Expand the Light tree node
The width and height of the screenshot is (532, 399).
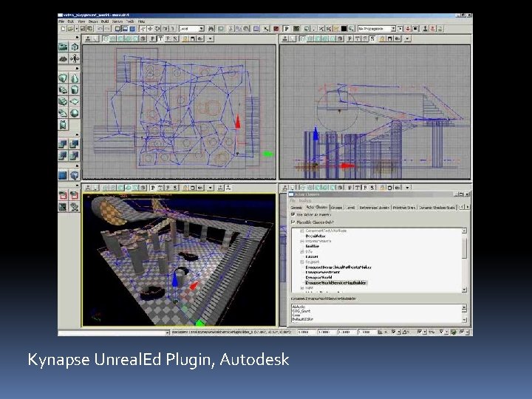point(302,288)
